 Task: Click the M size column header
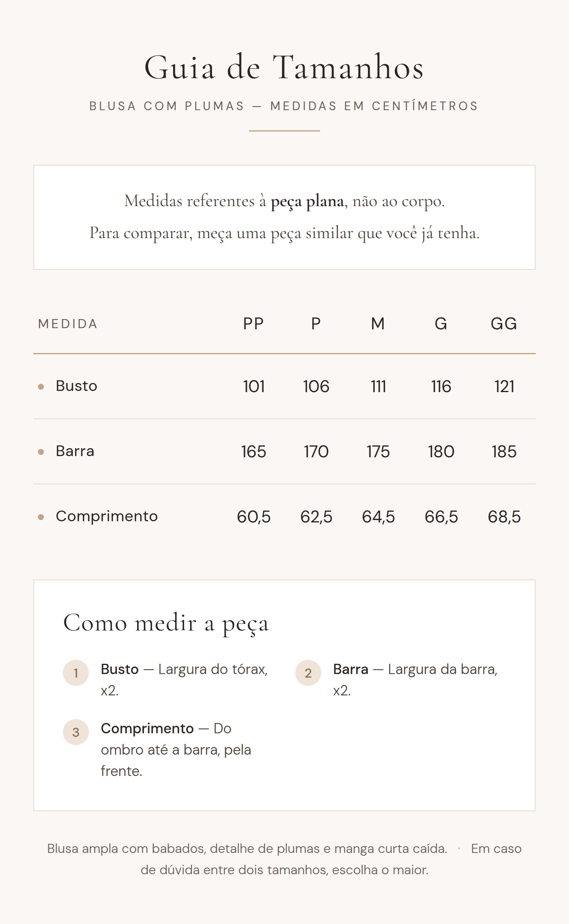coord(378,324)
